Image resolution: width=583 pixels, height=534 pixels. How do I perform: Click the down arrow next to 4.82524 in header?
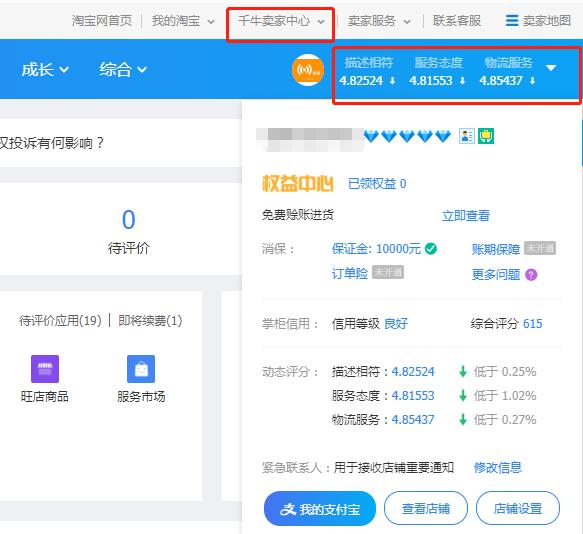coord(392,81)
